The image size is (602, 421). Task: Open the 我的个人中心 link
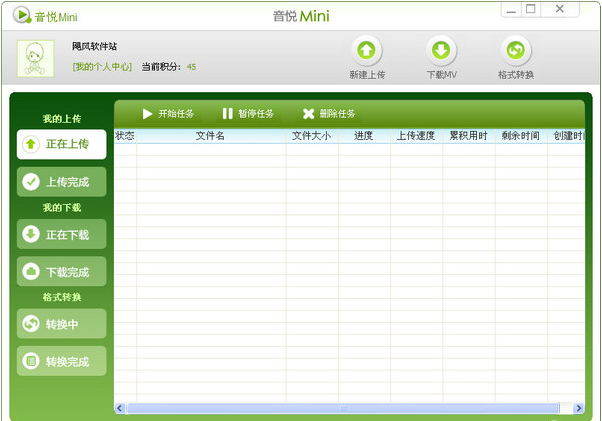102,67
